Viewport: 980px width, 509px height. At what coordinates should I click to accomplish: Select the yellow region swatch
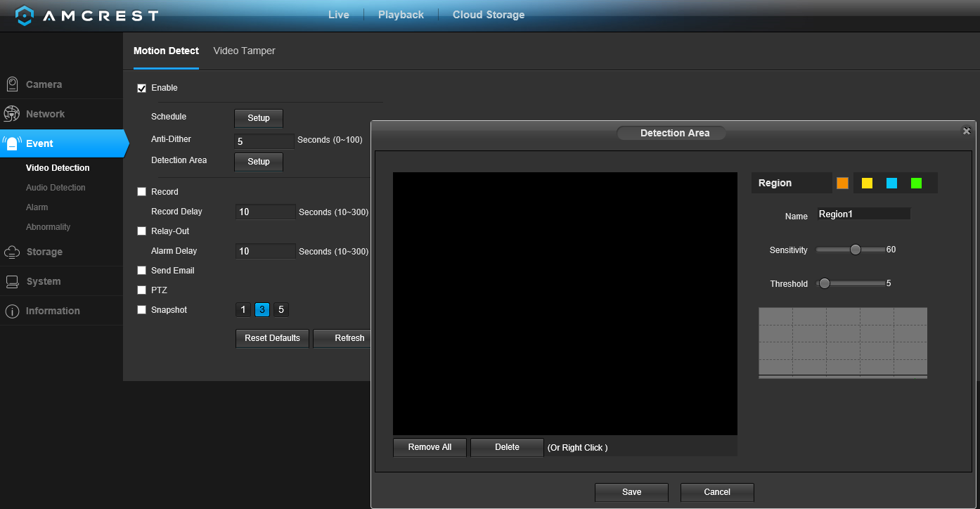(x=867, y=183)
